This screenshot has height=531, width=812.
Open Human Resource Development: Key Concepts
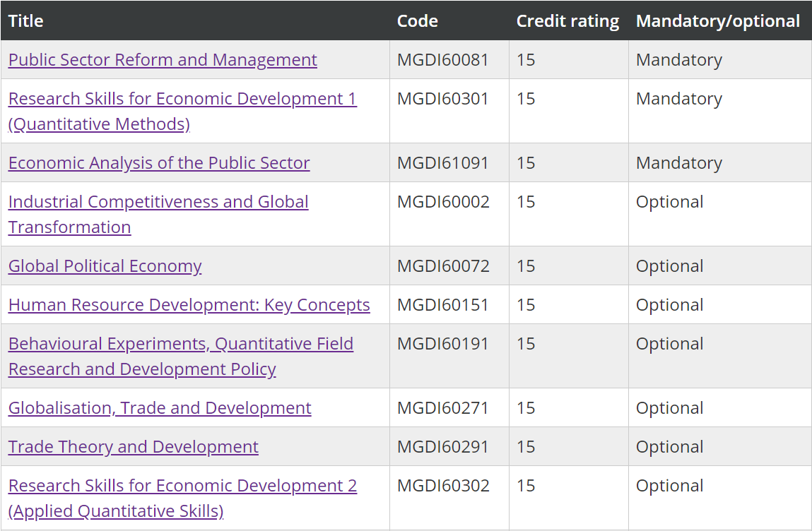click(189, 305)
